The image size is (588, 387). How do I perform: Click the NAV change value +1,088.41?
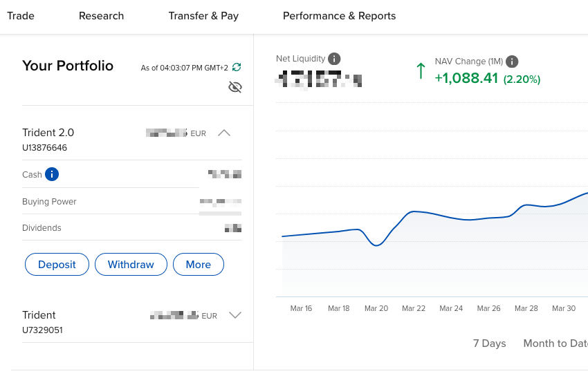click(466, 78)
